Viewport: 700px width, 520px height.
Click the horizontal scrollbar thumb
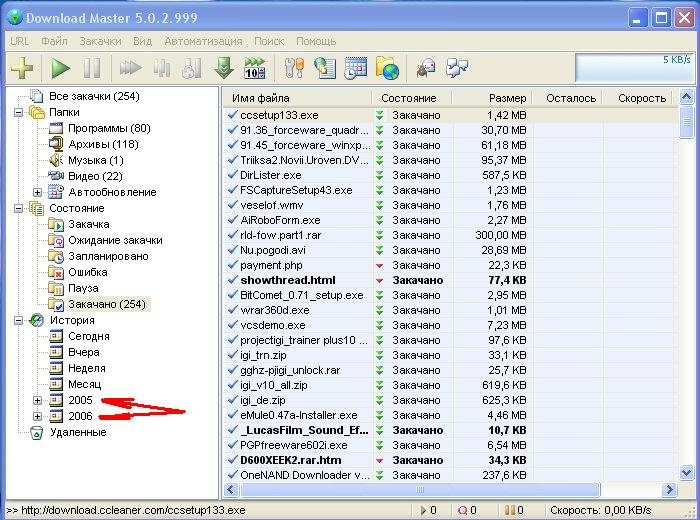[420, 490]
